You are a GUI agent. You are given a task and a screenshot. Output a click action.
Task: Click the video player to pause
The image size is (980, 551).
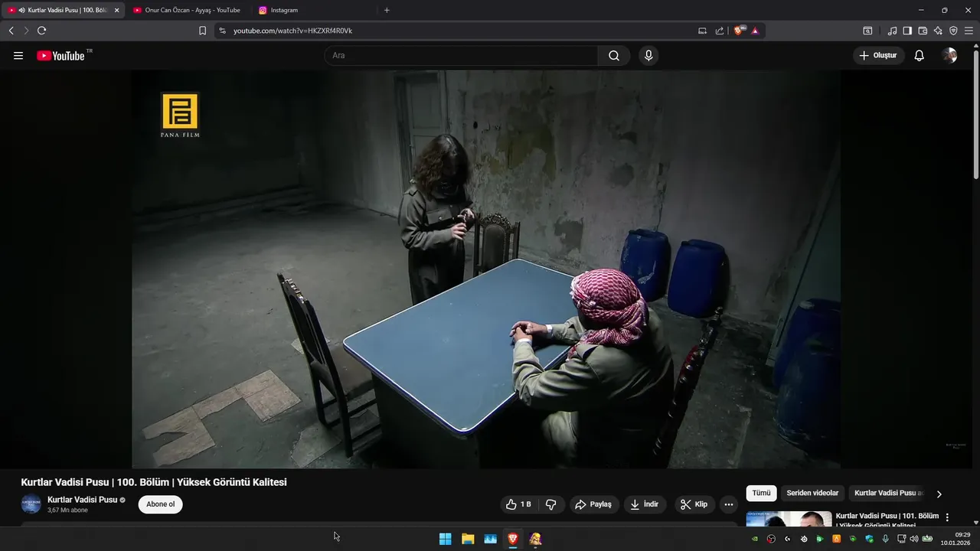pyautogui.click(x=486, y=269)
